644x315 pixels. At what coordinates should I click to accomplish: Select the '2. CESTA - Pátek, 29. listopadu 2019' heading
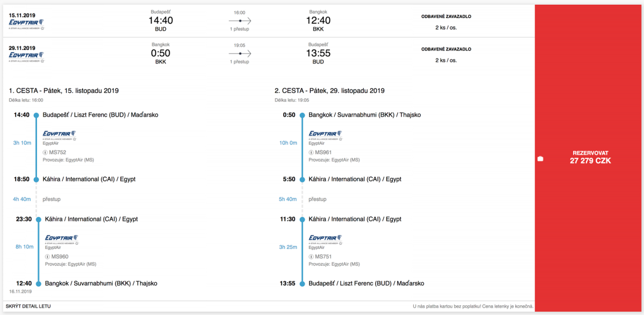tap(330, 91)
